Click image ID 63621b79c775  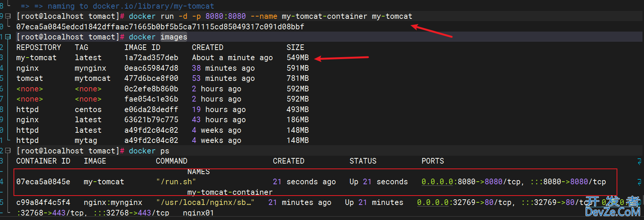(151, 120)
